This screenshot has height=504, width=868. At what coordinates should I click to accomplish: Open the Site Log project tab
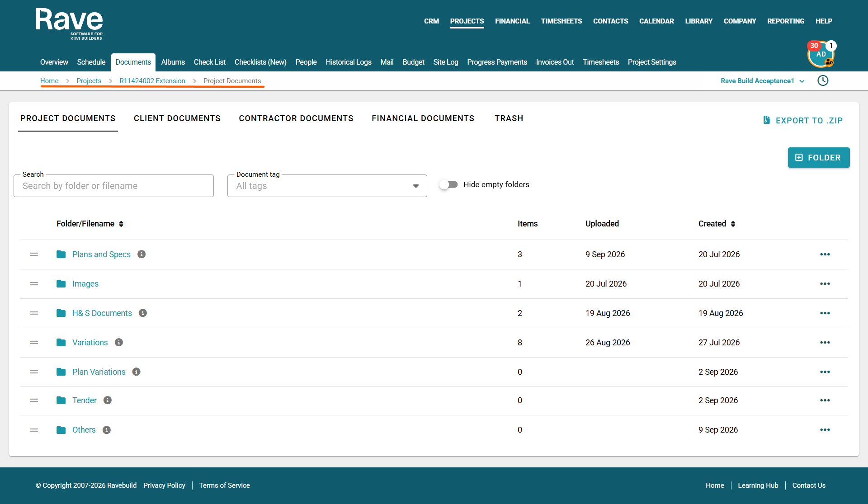[x=446, y=62]
